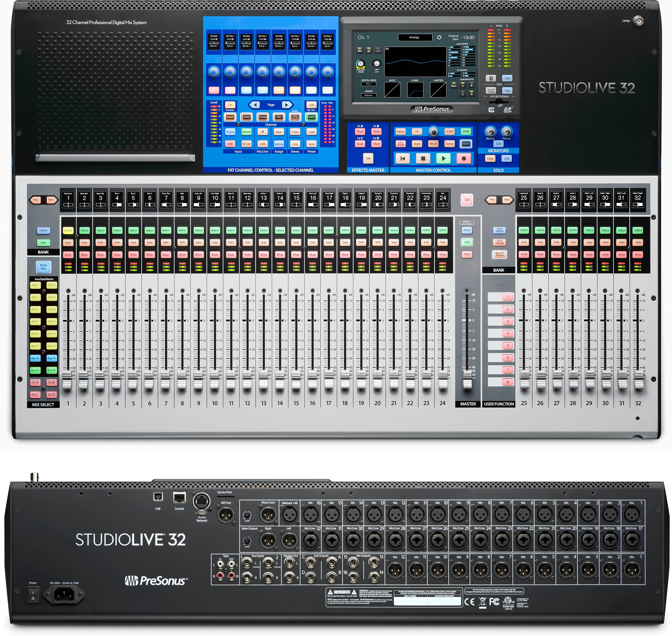
Task: Select the Gate graph on touchscreen
Action: click(x=392, y=90)
